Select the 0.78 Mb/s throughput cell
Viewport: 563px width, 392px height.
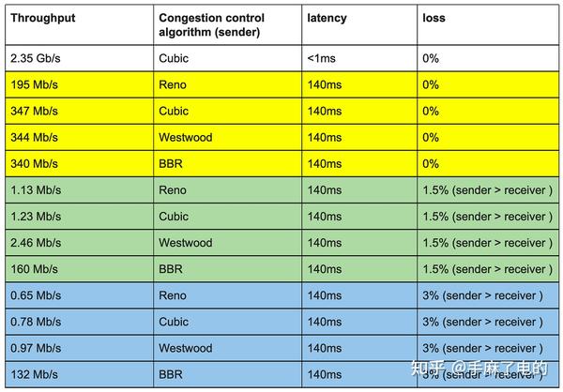pyautogui.click(x=35, y=322)
